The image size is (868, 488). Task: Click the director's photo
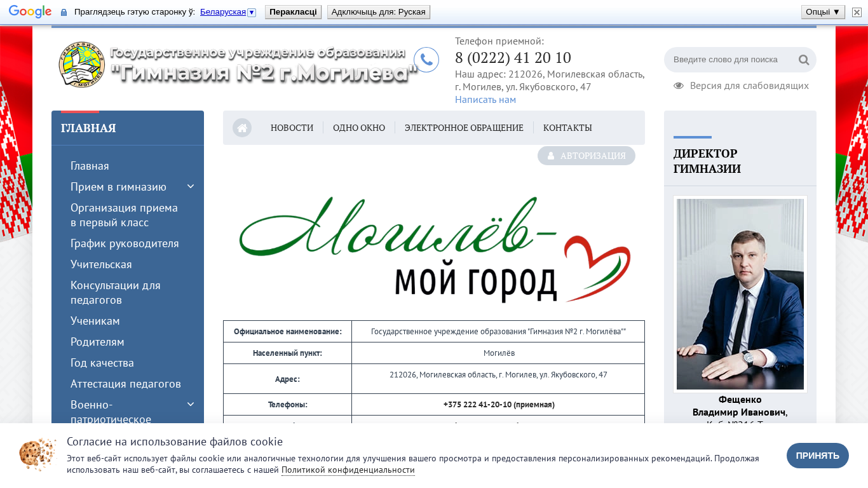pos(740,294)
